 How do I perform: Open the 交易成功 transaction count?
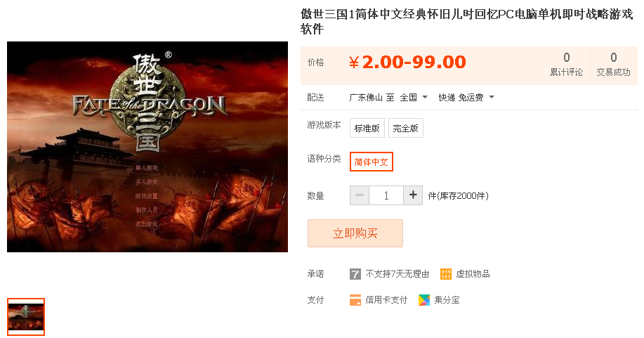click(613, 65)
